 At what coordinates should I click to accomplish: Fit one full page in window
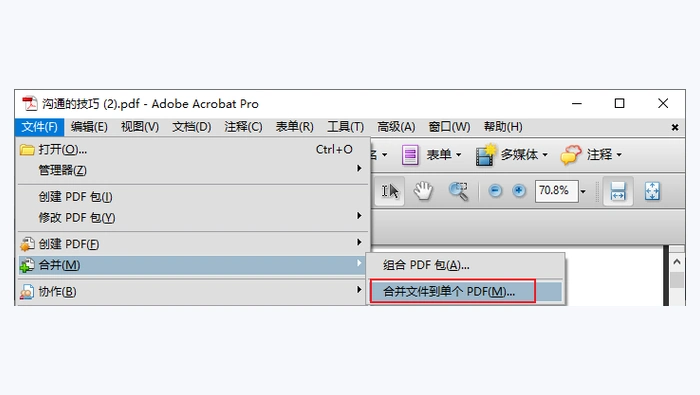click(x=652, y=191)
